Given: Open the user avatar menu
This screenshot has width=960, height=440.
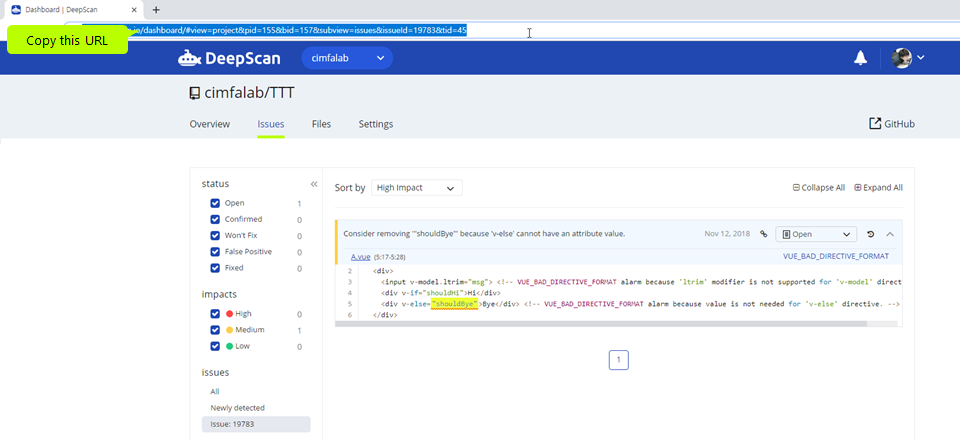Looking at the screenshot, I should (902, 58).
